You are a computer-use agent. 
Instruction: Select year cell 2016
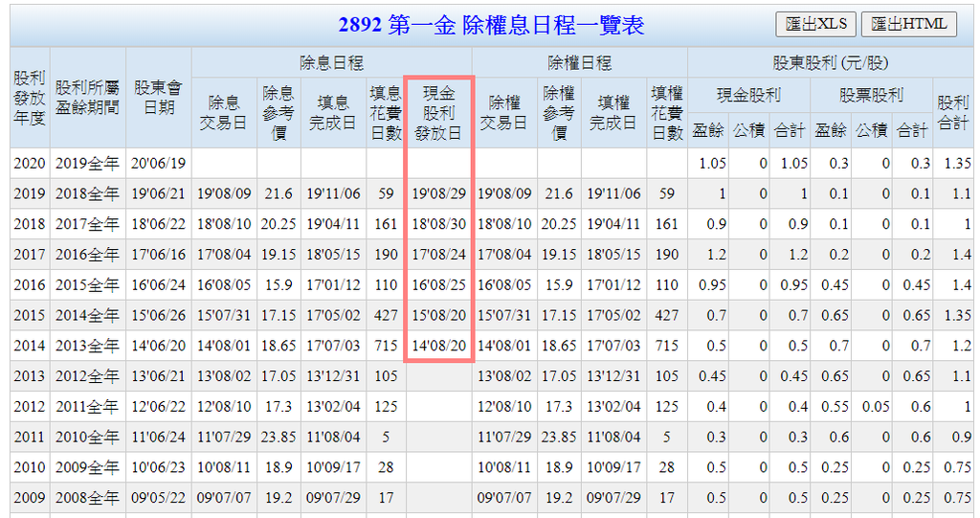click(x=30, y=284)
